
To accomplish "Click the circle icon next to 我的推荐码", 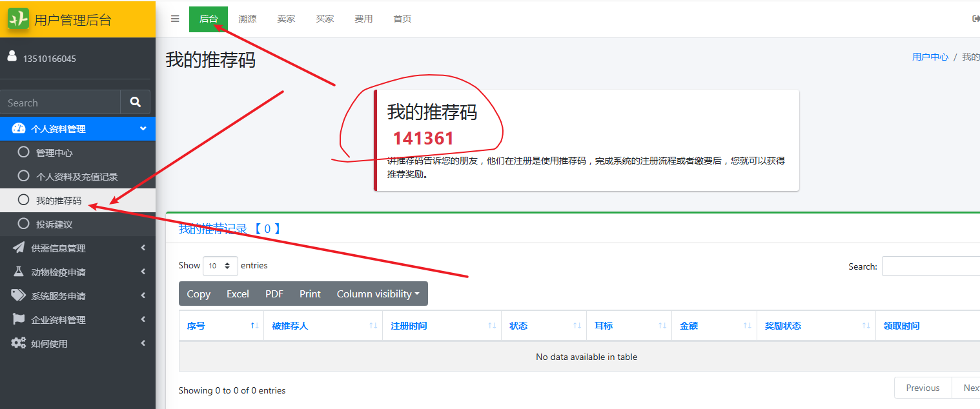I will coord(24,200).
